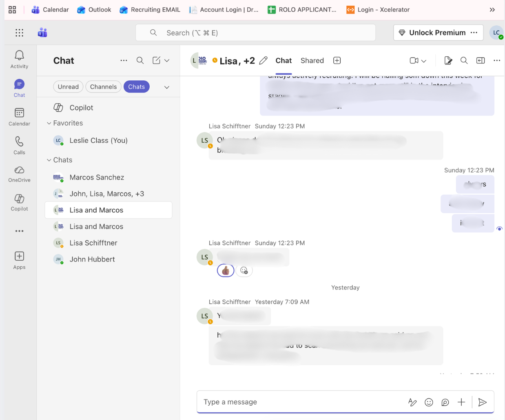Viewport: 505px width, 420px height.
Task: Open the format text tool
Action: [x=412, y=402]
